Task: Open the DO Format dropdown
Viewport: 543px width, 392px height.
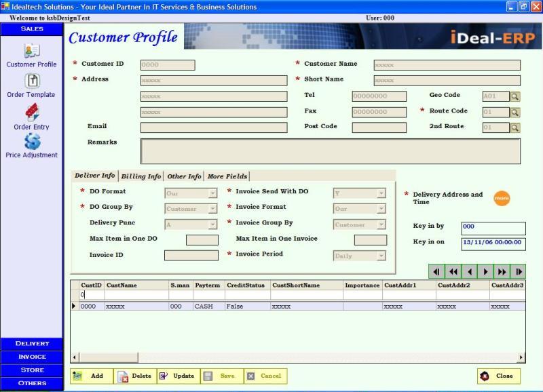Action: [212, 193]
